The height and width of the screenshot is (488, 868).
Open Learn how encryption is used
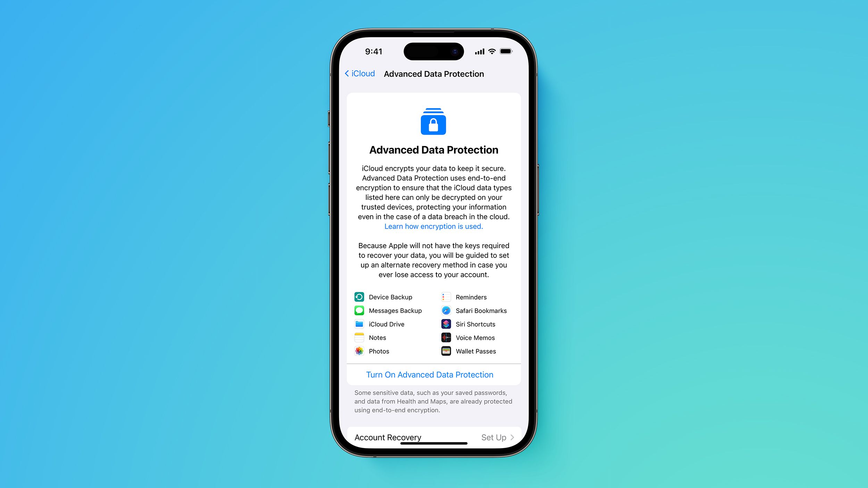(x=433, y=226)
